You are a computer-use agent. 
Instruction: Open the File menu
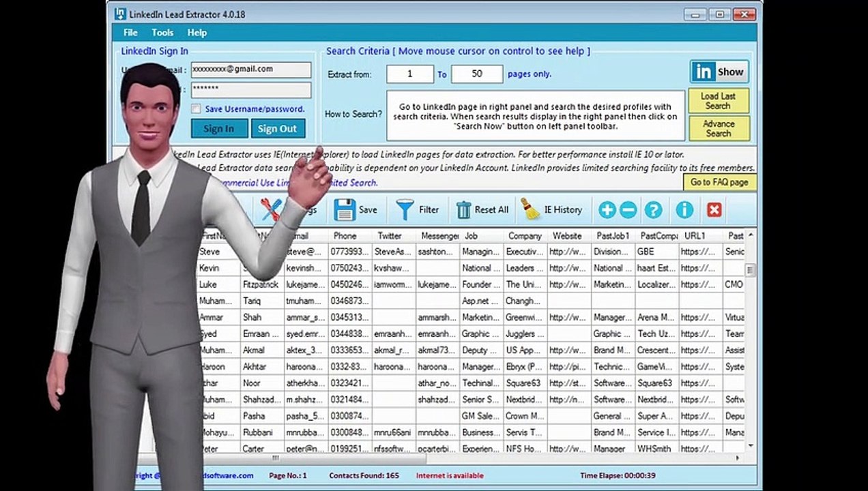tap(130, 33)
